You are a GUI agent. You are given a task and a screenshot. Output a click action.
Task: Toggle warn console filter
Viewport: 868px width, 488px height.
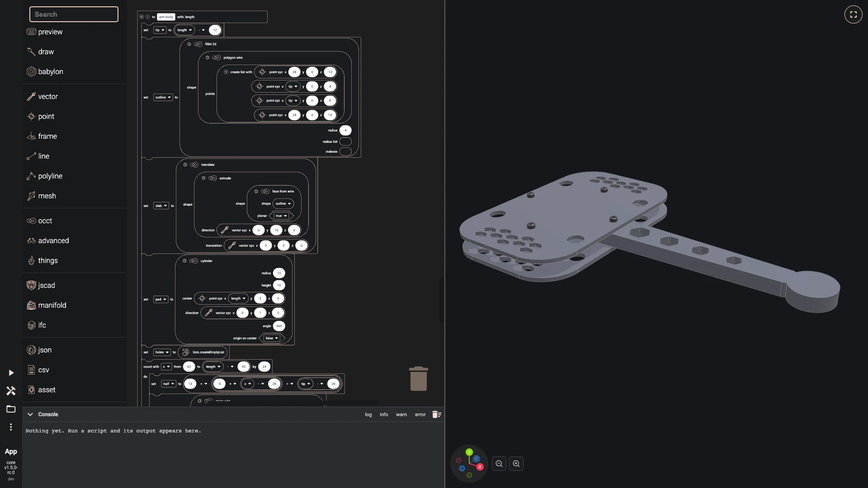(401, 414)
